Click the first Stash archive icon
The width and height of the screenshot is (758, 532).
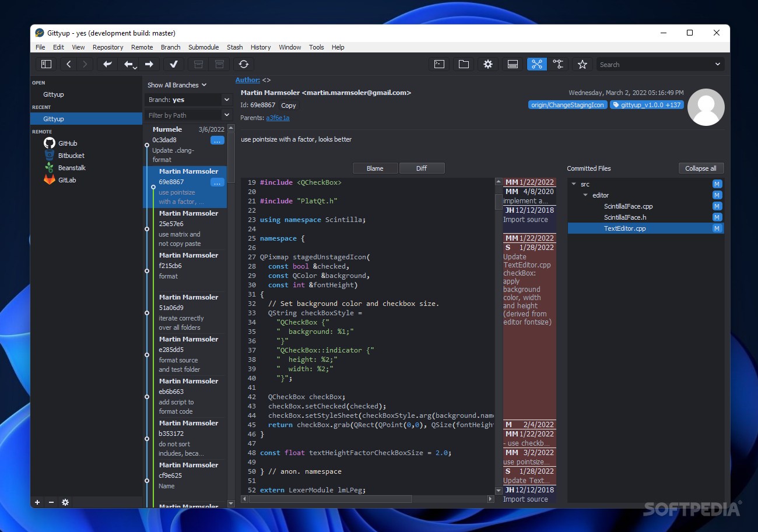coord(198,64)
